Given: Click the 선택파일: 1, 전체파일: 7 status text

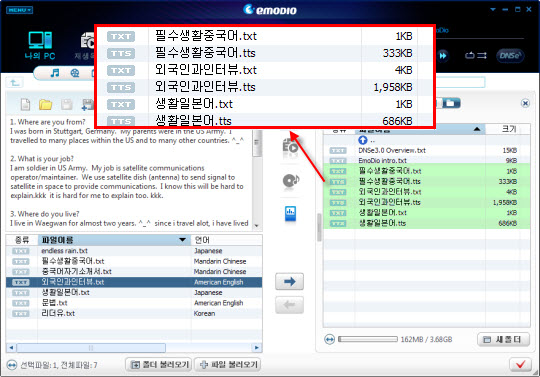Looking at the screenshot, I should pyautogui.click(x=59, y=365).
